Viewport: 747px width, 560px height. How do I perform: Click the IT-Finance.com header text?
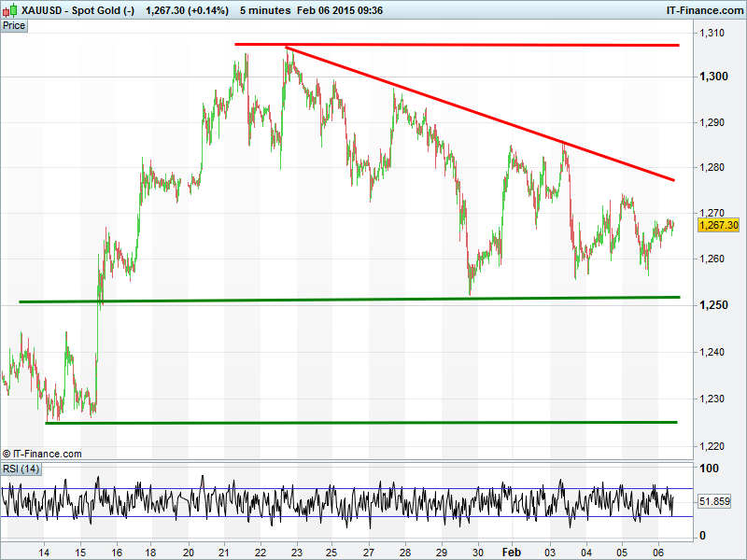(705, 10)
